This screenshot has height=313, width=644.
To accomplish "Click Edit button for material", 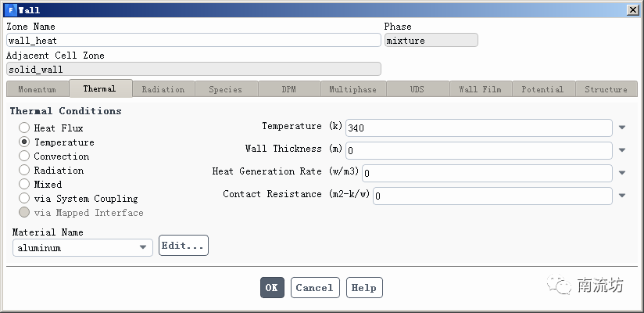I will (x=184, y=246).
